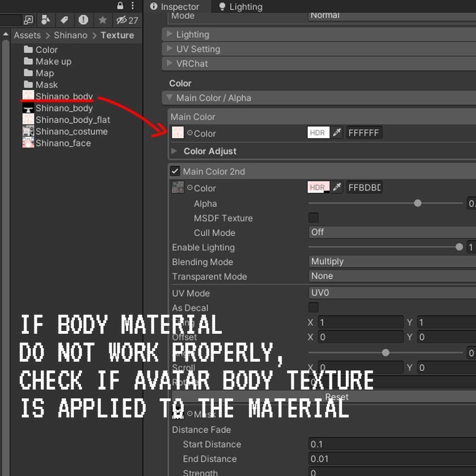Click the Main Color 2nd texture slot
Screen dimensions: 476x476
tap(178, 187)
